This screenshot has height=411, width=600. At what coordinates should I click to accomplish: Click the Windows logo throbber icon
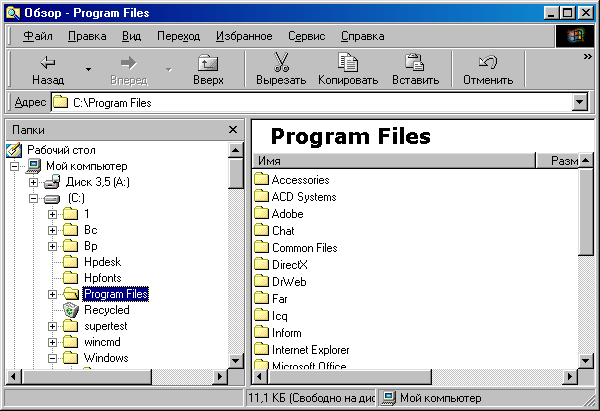tap(575, 36)
